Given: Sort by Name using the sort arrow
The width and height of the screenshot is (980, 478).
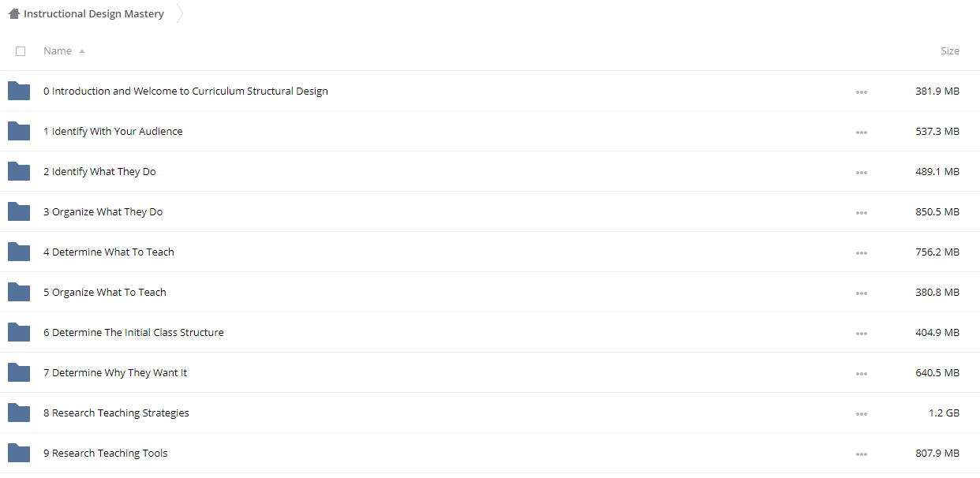Looking at the screenshot, I should [82, 51].
